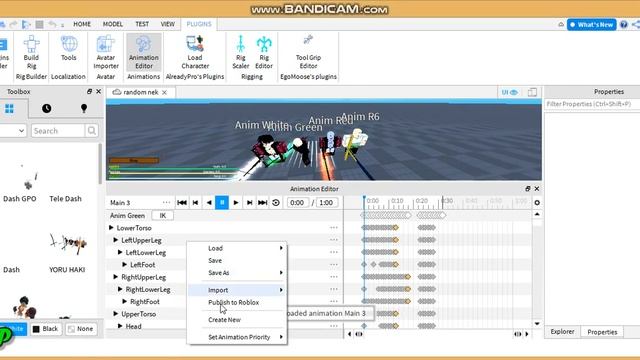Expand the RightLowerLeg track
Viewport: 640px width, 360px height.
(x=120, y=289)
